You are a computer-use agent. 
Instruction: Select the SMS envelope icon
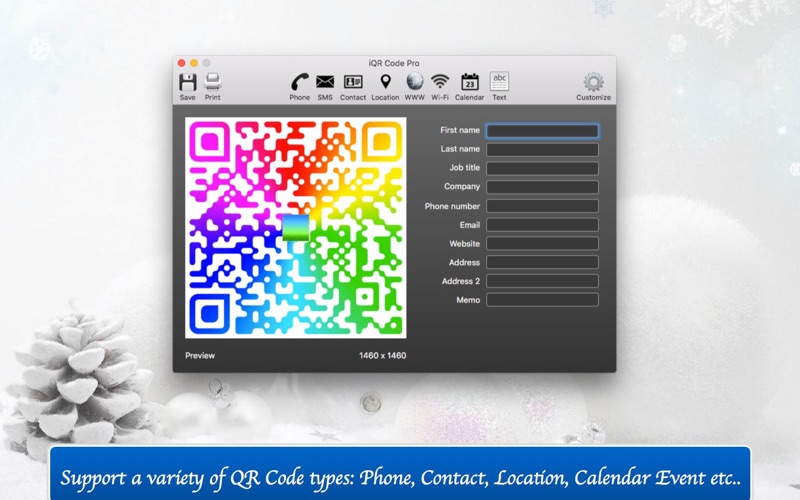click(325, 82)
